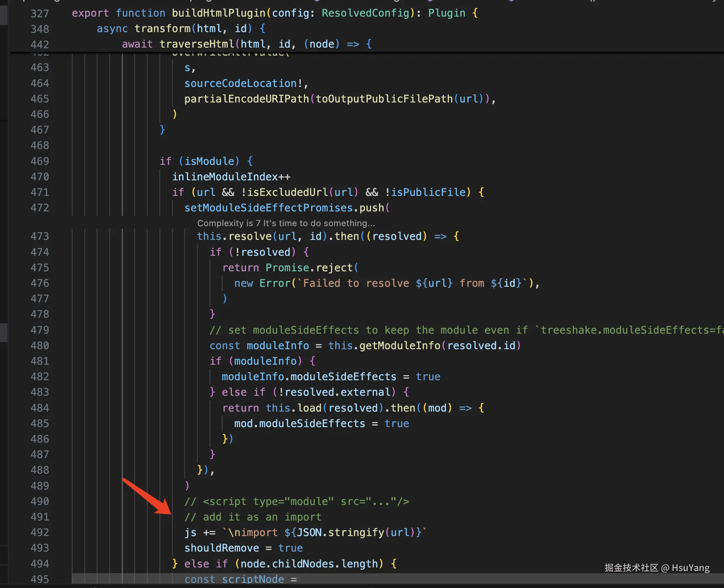Click the shouldRemove variable on line 493

[x=221, y=548]
